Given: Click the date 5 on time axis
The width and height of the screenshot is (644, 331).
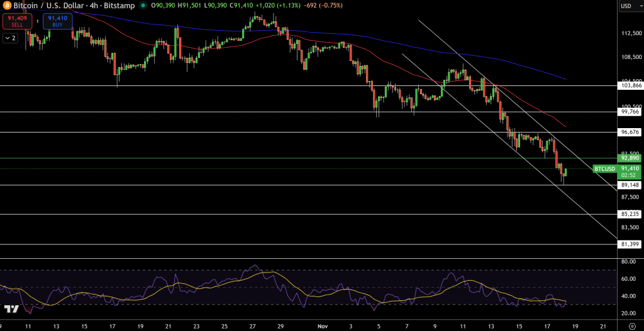Looking at the screenshot, I should (x=378, y=326).
